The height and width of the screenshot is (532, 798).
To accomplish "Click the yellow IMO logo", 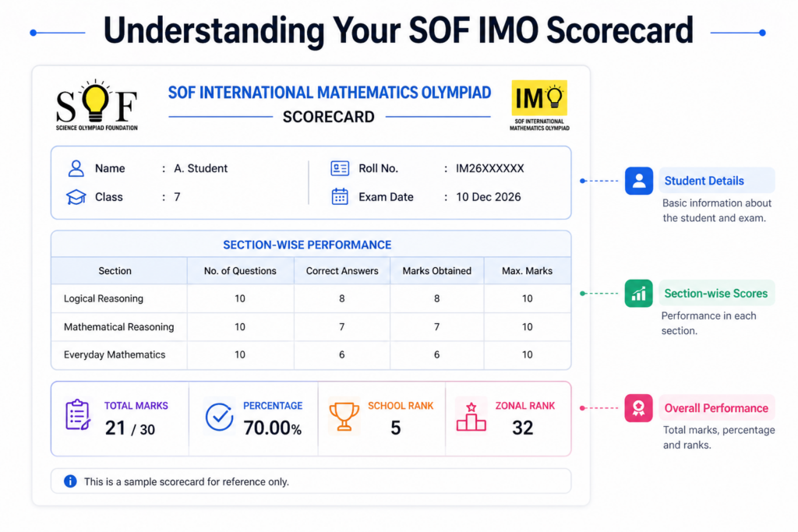I will (x=539, y=98).
